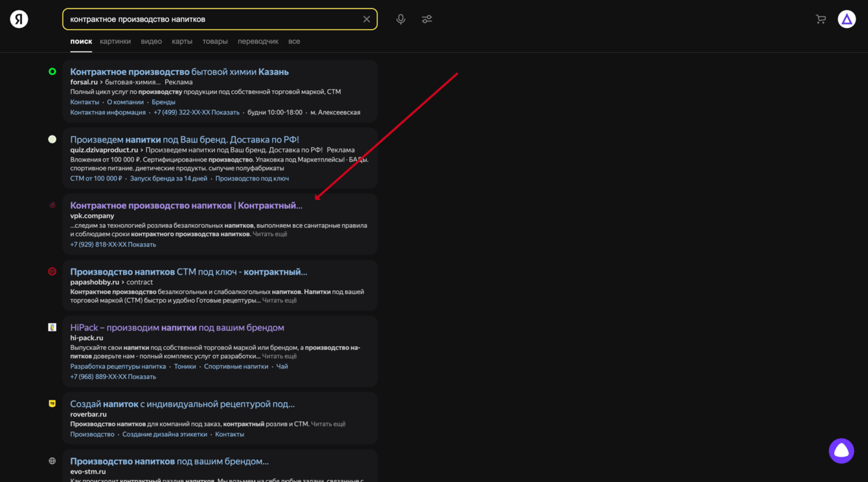Open the Yandex home logo
868x482 pixels.
click(19, 19)
